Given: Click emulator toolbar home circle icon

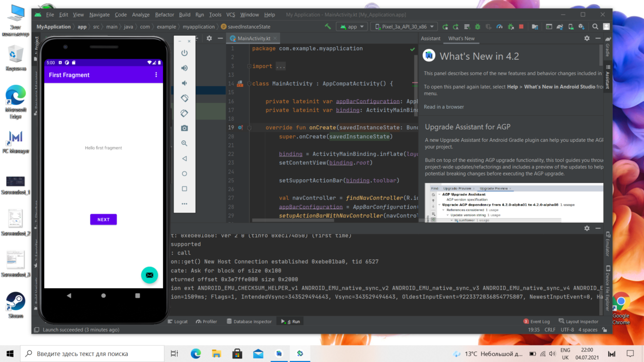Looking at the screenshot, I should tap(185, 173).
